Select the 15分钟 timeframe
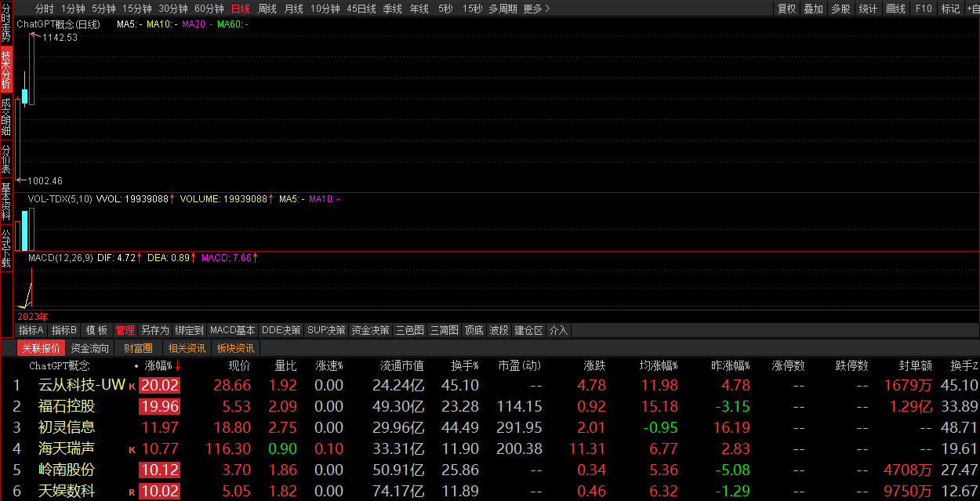 [137, 9]
